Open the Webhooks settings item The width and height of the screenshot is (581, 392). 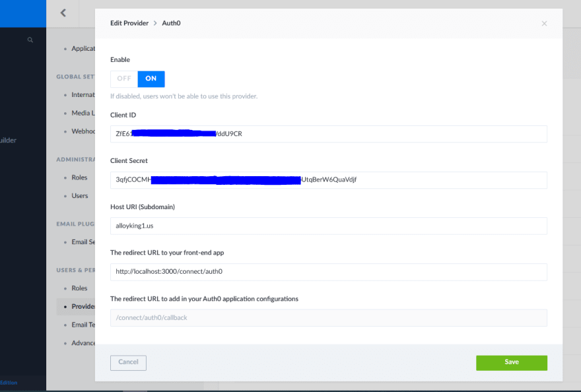(83, 131)
